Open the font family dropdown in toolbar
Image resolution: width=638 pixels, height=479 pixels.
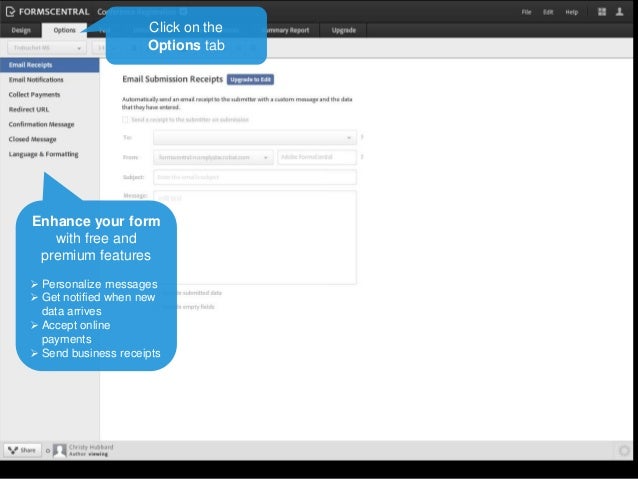47,48
